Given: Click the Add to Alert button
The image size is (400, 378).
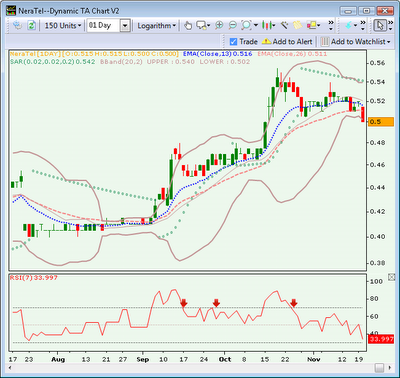Looking at the screenshot, I should [287, 42].
